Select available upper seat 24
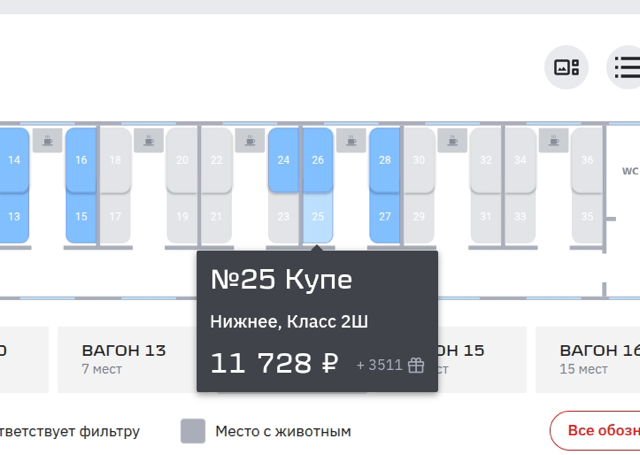Screen dimensions: 640x455 coord(284,160)
